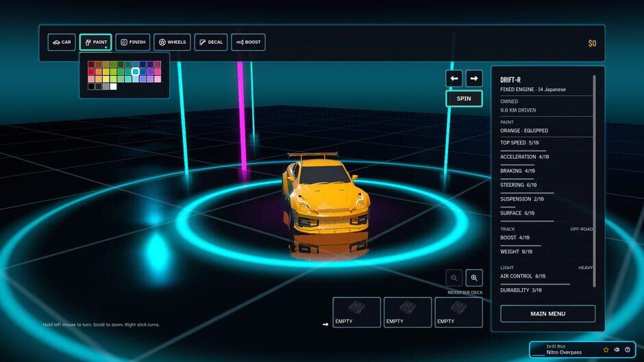Click the SURFACE 6/10 stat
Viewport: 644px width, 362px height.
click(517, 213)
